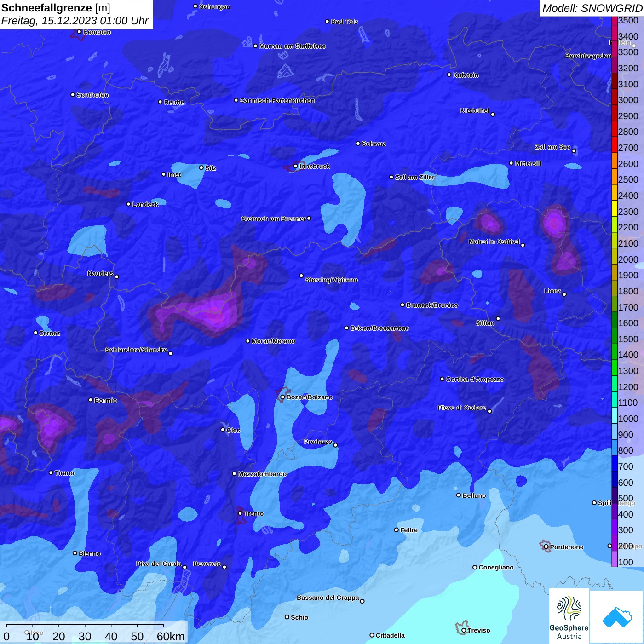Click the 'Matrei in Osttirol' label

coord(494,241)
